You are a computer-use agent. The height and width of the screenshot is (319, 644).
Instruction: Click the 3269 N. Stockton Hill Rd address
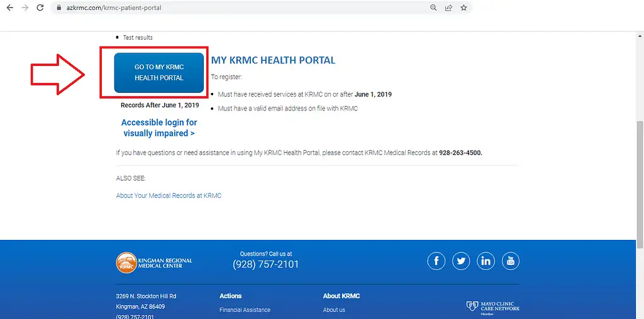point(146,296)
